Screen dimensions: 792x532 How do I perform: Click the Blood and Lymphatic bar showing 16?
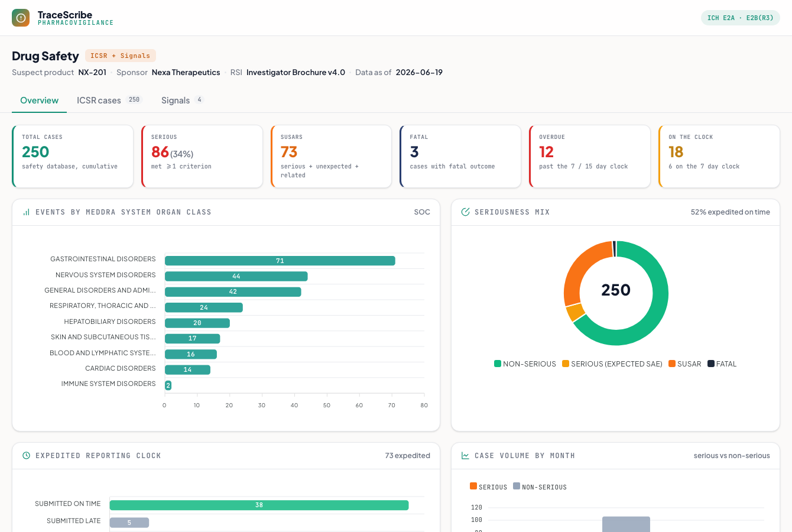tap(191, 354)
